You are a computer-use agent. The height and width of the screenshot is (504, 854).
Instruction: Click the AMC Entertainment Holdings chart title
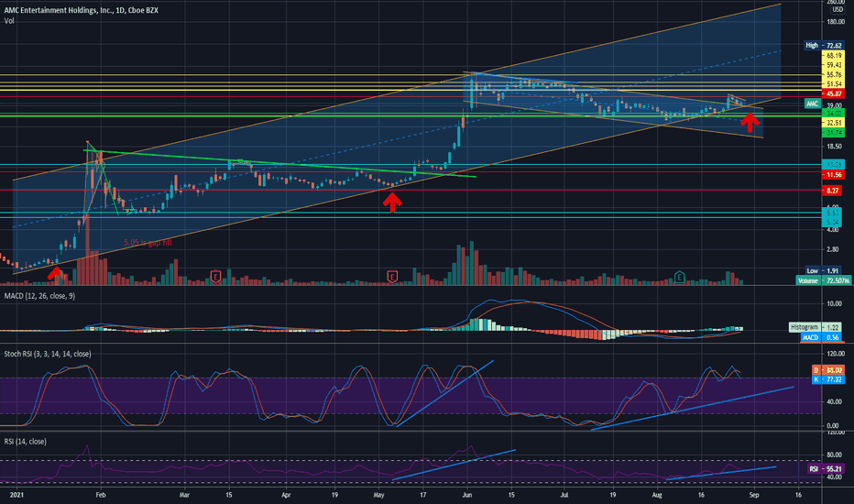[82, 10]
